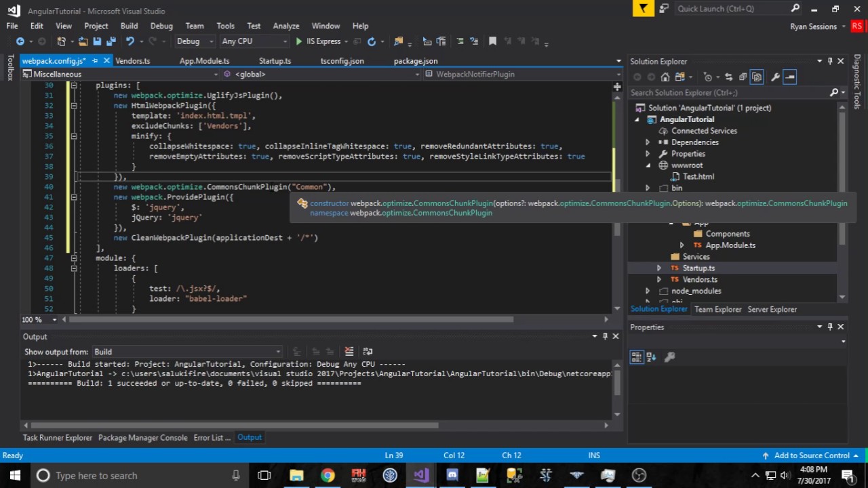Image resolution: width=868 pixels, height=488 pixels.
Task: Expand the node_modules folder
Action: coord(648,291)
